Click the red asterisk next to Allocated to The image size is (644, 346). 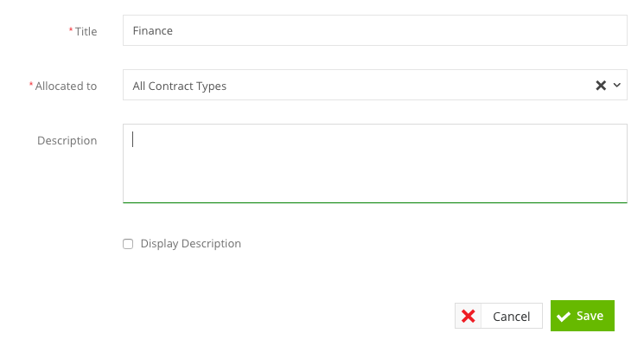pos(31,84)
